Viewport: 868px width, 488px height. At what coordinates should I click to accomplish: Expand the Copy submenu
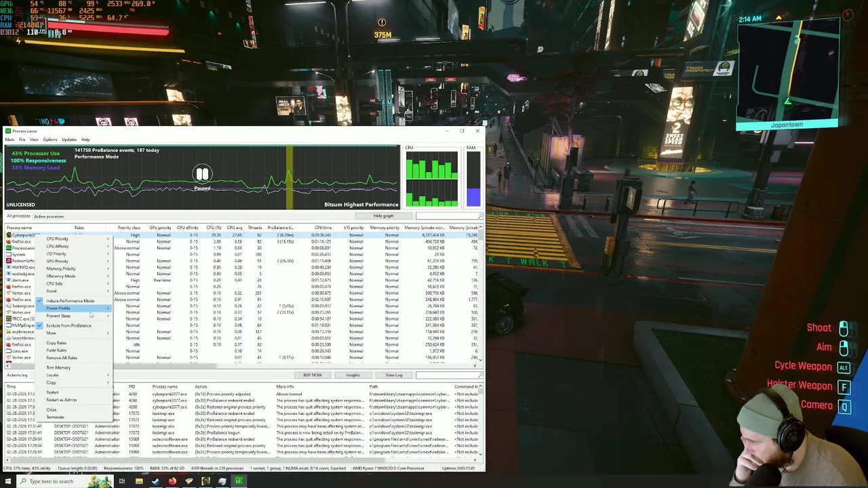[x=75, y=382]
